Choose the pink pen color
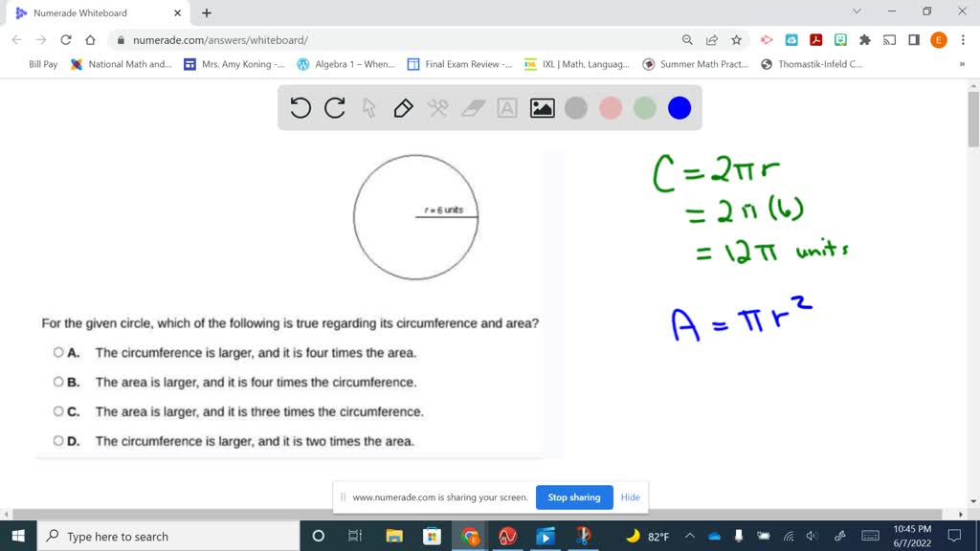The width and height of the screenshot is (980, 551). click(x=611, y=108)
